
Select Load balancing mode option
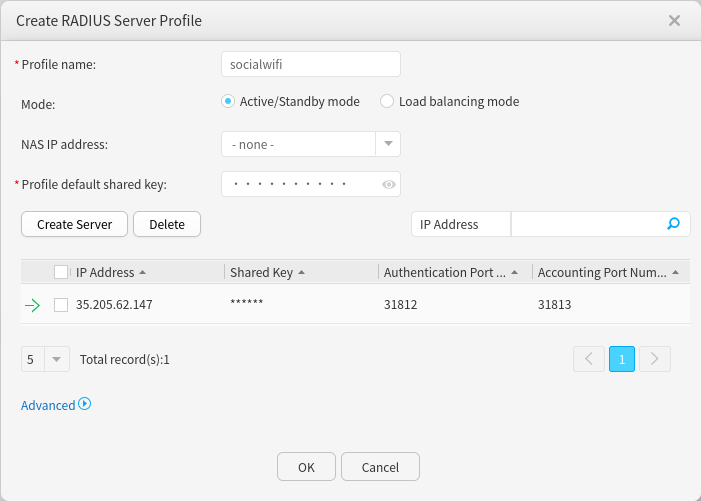tap(387, 101)
